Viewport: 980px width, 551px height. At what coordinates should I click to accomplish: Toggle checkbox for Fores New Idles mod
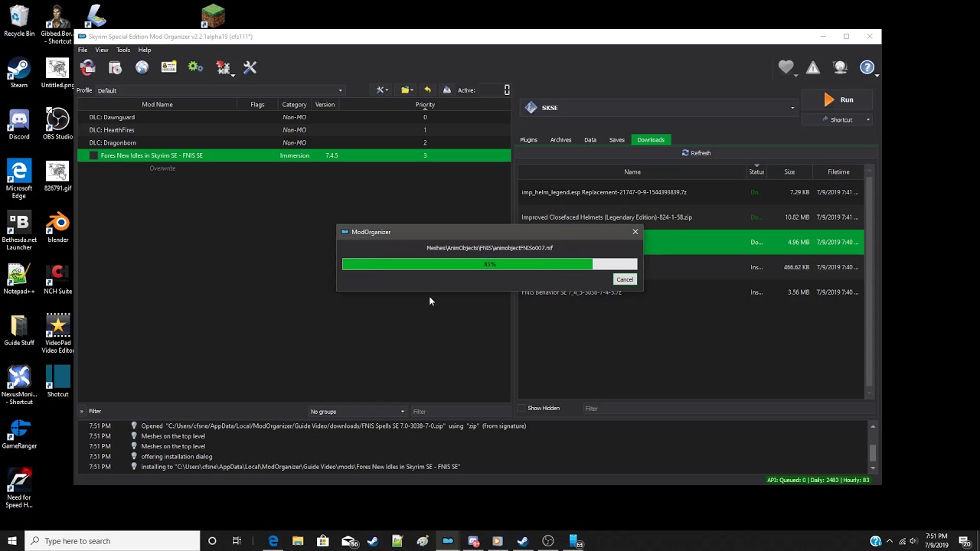93,155
